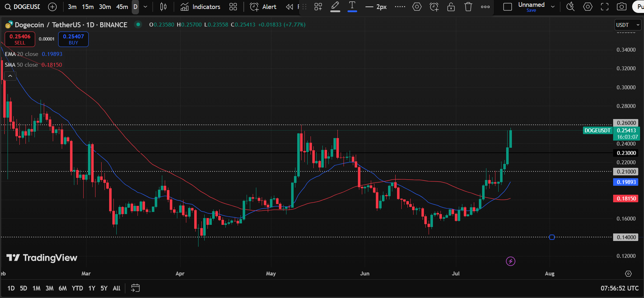
Task: Expand the layout name dropdown arrow
Action: click(553, 7)
